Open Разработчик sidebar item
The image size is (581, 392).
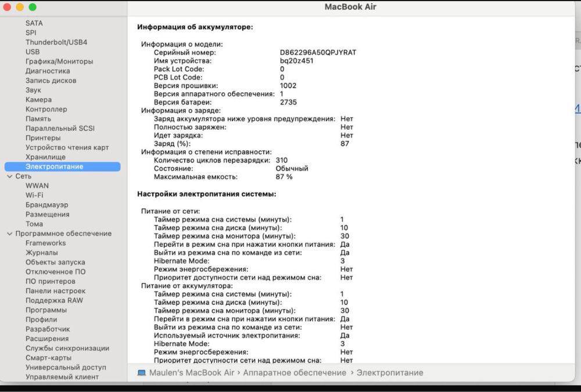[x=48, y=329]
